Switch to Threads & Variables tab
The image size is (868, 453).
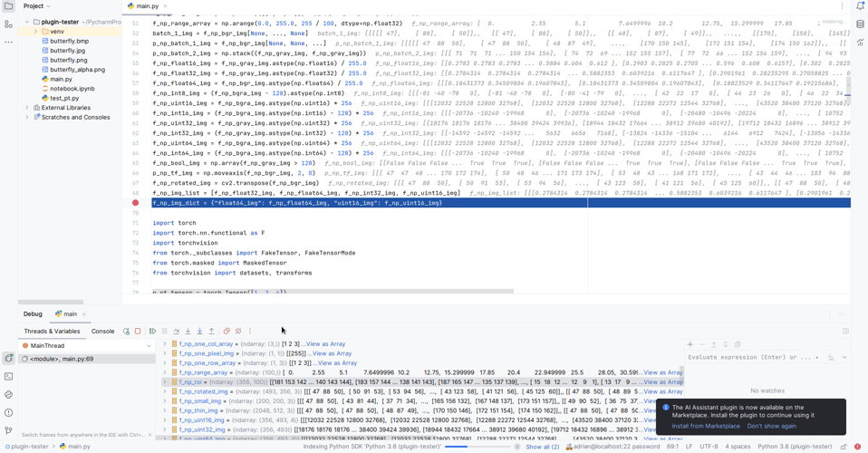52,332
